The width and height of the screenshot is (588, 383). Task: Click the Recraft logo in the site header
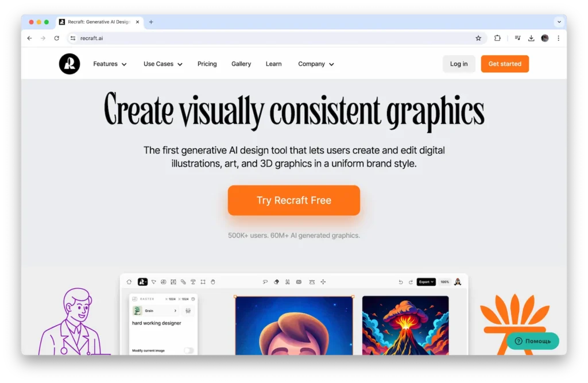point(69,64)
